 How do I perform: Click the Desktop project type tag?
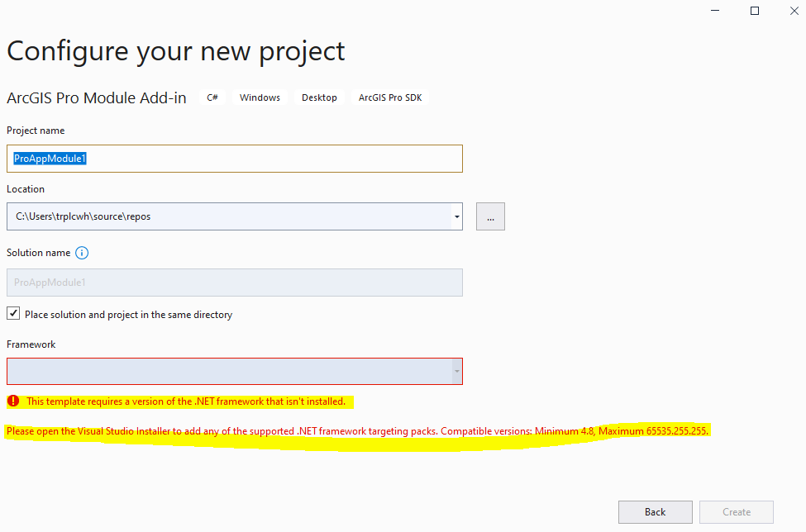319,97
